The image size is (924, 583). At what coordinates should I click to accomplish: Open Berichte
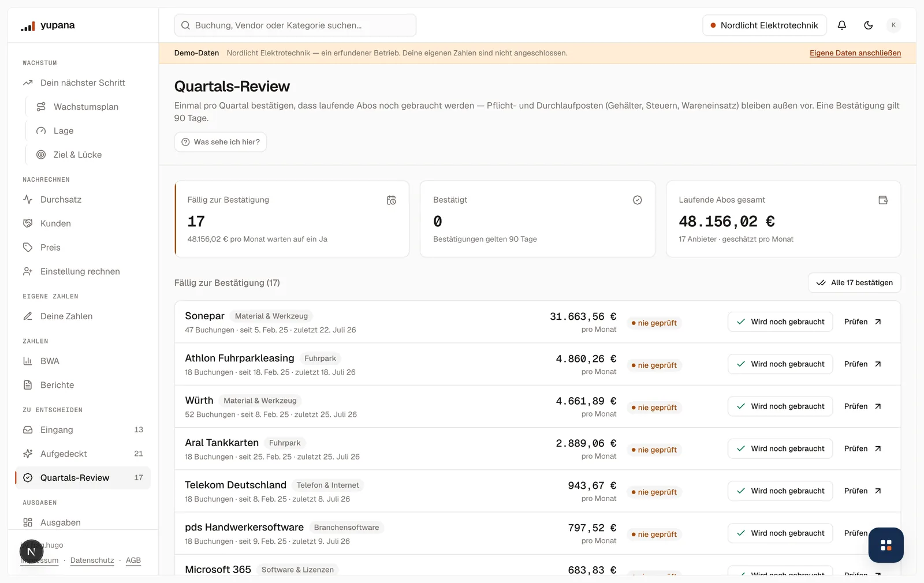pyautogui.click(x=83, y=385)
